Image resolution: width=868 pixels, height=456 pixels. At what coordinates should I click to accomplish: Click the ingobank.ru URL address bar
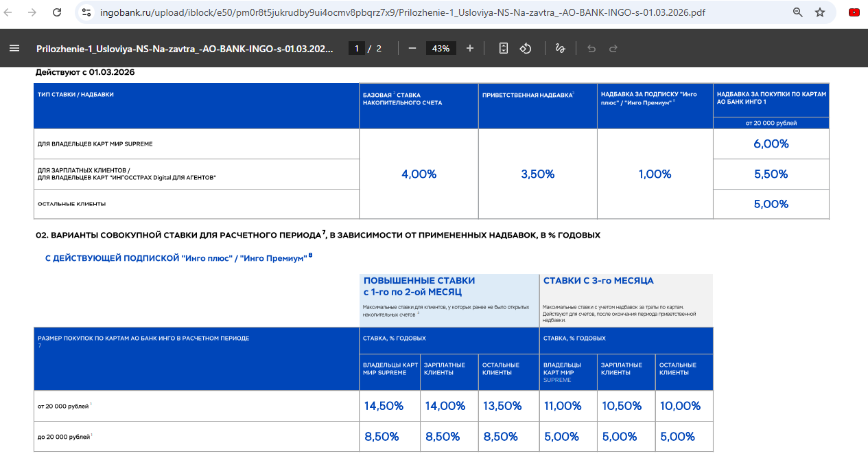412,12
